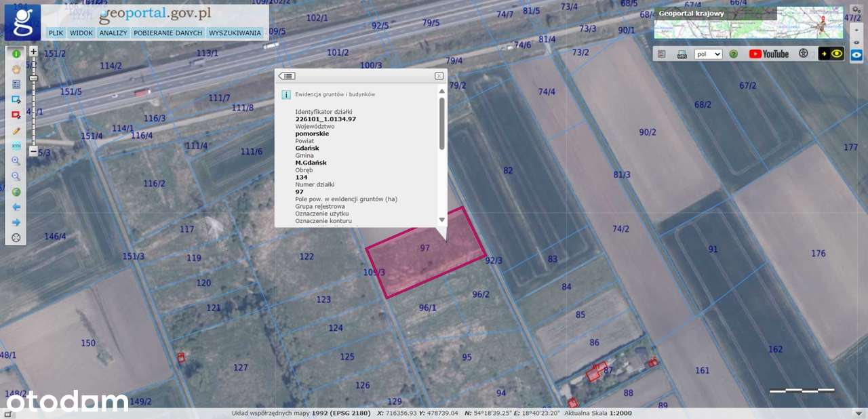Viewport: 868px width, 419px height.
Task: Click the popup blue info 'i' icon
Action: pyautogui.click(x=286, y=95)
